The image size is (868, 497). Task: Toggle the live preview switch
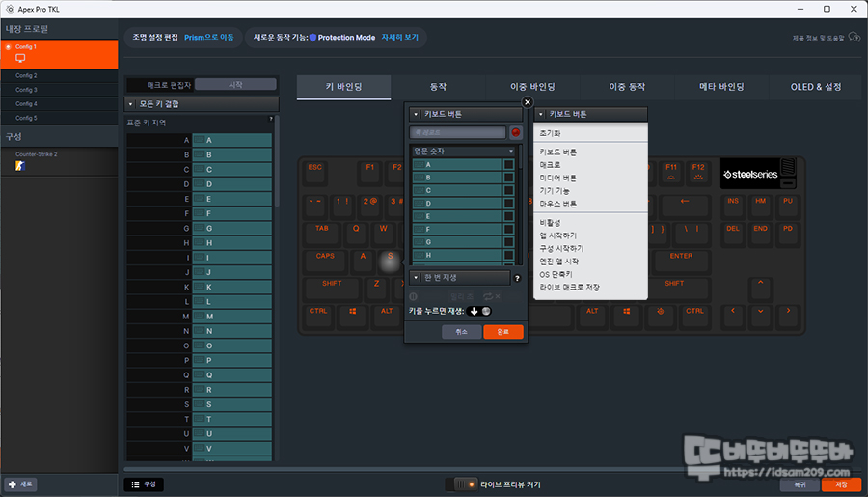[x=464, y=484]
